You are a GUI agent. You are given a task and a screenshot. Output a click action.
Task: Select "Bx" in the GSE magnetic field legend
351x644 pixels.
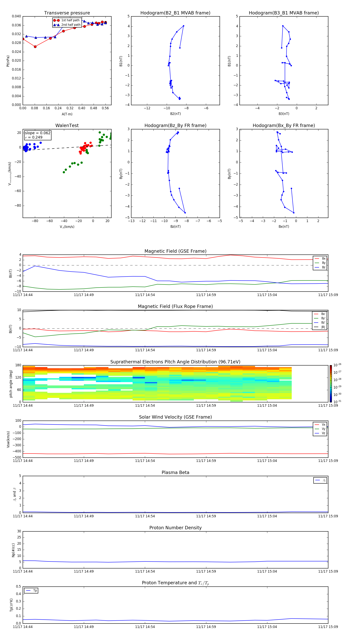(320, 259)
